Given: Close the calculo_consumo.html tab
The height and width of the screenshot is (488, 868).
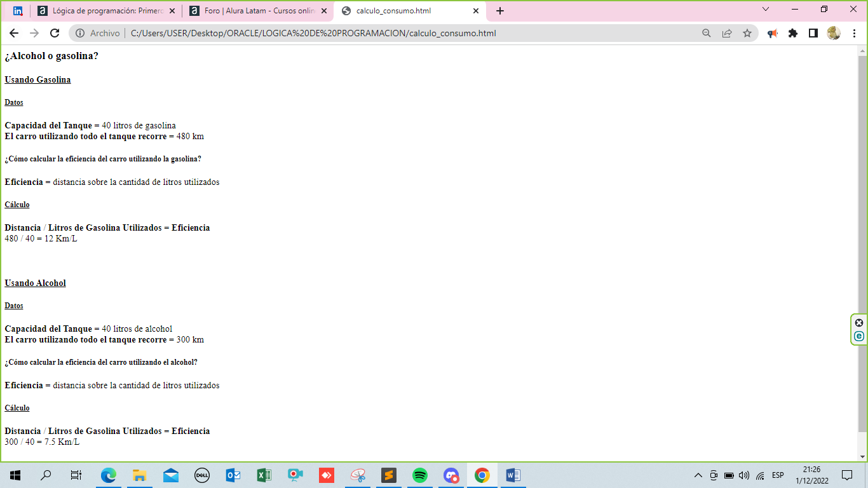Looking at the screenshot, I should (x=476, y=11).
